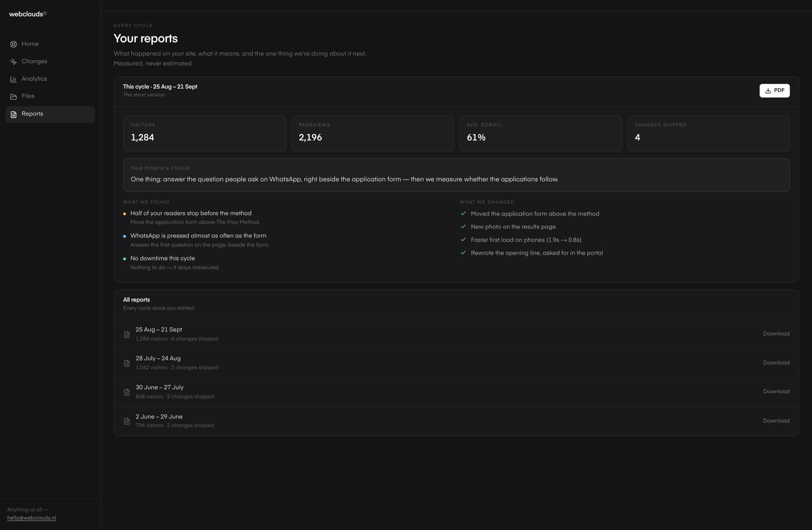Select the Reports nav label

[x=32, y=114]
